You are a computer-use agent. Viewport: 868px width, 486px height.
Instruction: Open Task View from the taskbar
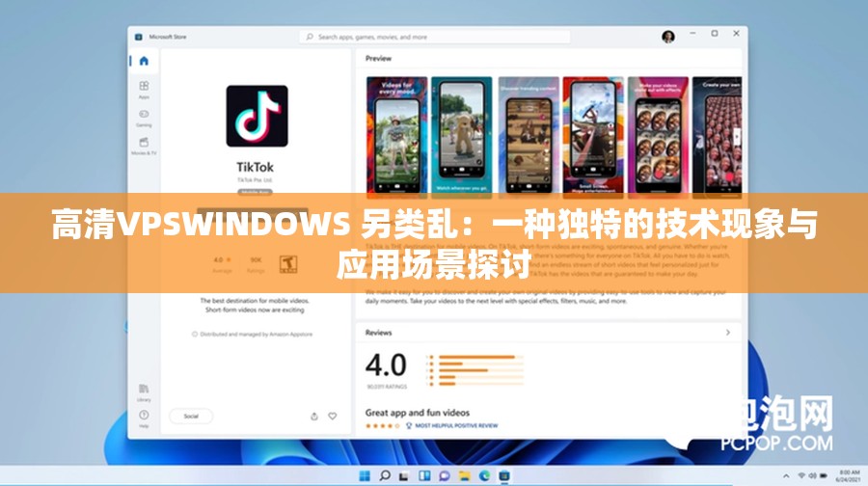[405, 475]
